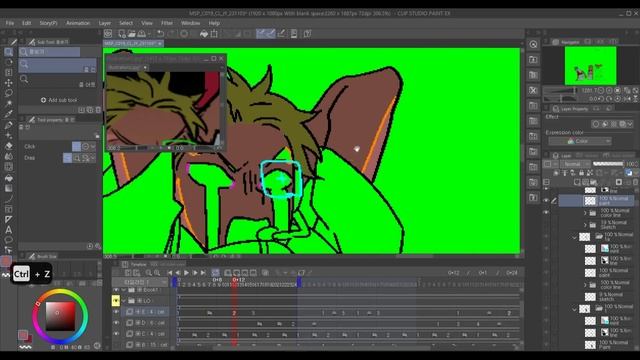Viewport: 640px width, 360px height.
Task: Go to the previous frame in timeline
Action: (178, 273)
